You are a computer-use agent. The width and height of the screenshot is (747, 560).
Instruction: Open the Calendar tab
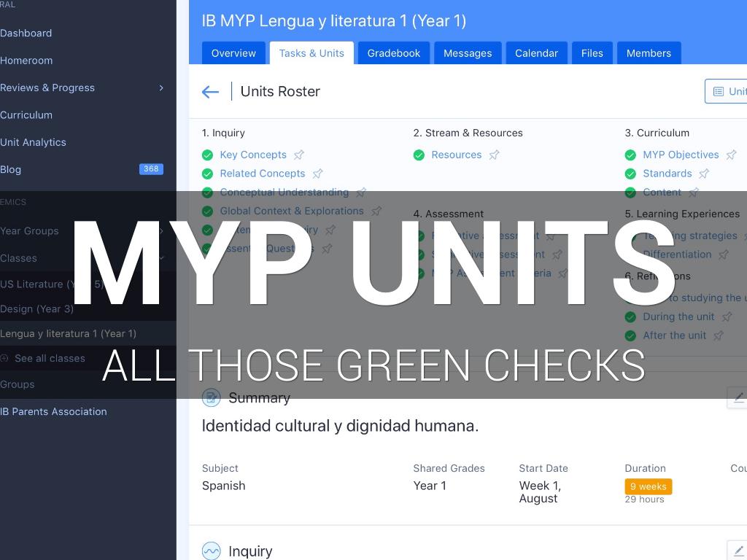536,53
